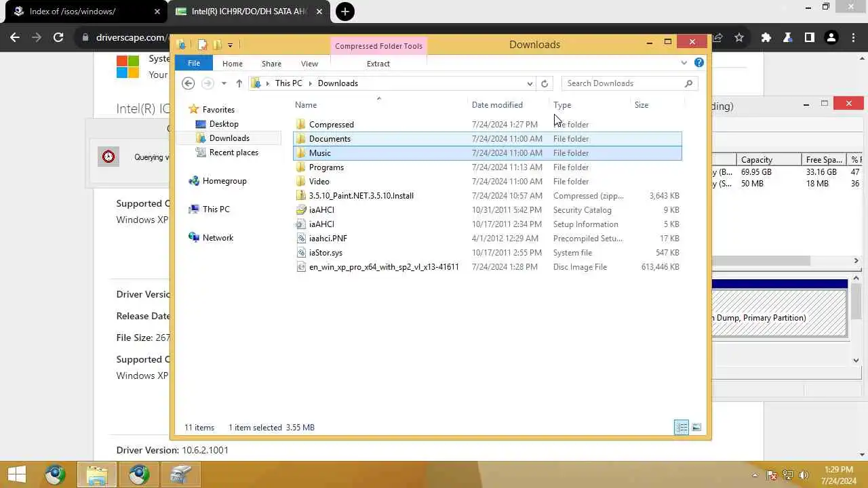Switch to details view layout button
The width and height of the screenshot is (868, 488).
coord(682,427)
